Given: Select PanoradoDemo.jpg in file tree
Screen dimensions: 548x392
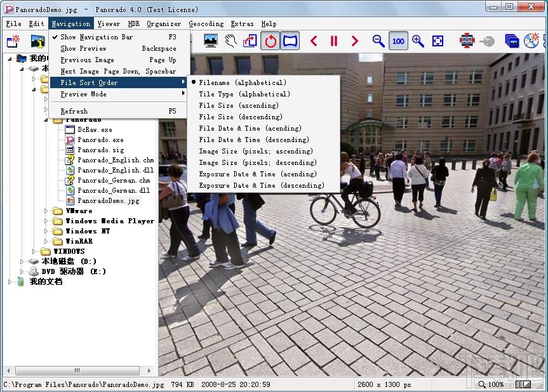Looking at the screenshot, I should pos(109,200).
